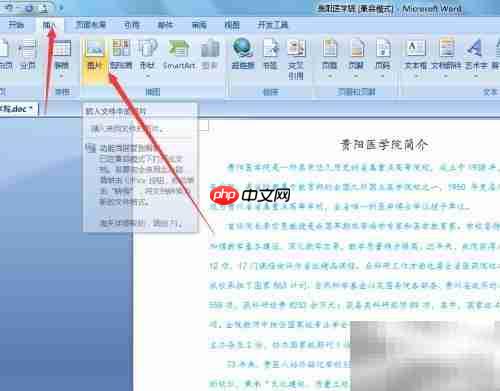Expand the Quick Parts (文档部件) menu
500x391 pixels.
point(446,58)
